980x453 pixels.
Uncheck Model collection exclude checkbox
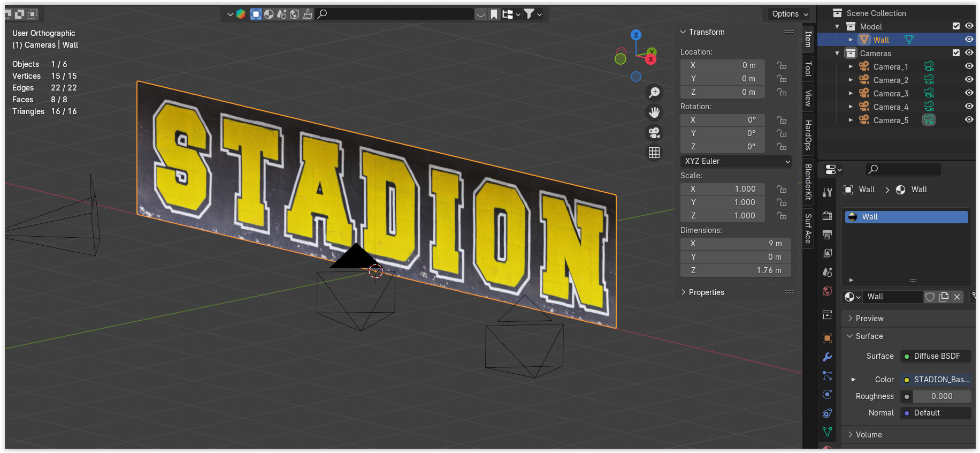point(956,26)
